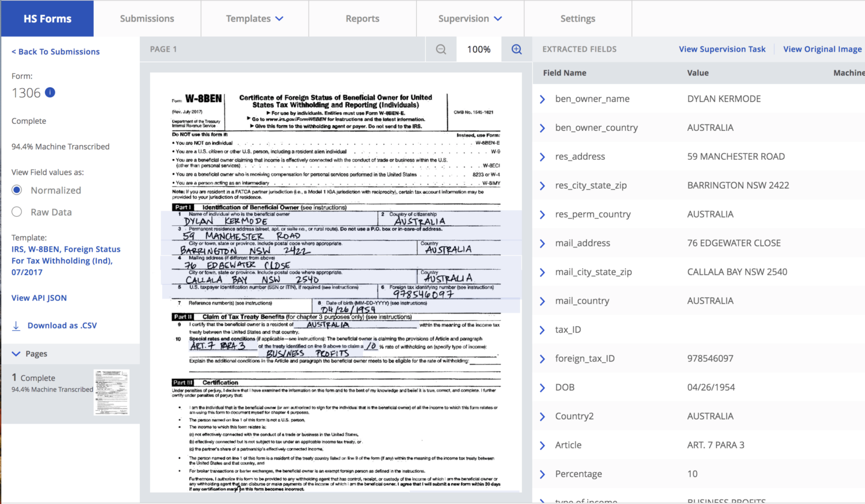Click Back To Submissions link

point(56,52)
